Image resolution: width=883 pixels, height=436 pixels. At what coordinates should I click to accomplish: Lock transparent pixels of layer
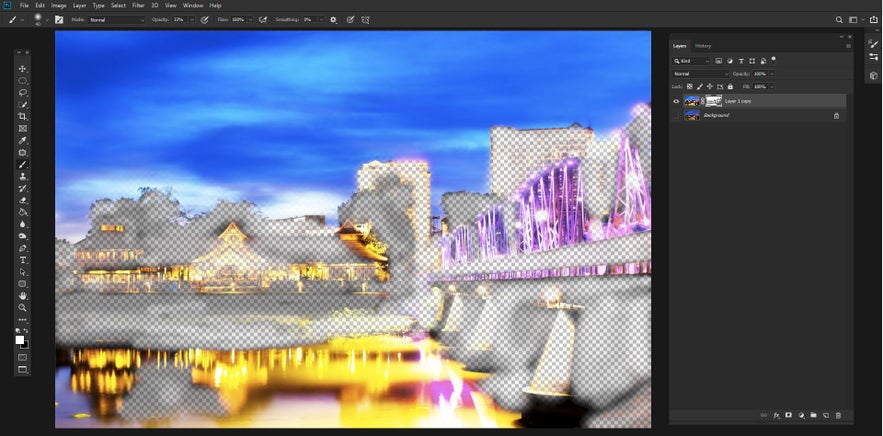tap(689, 87)
